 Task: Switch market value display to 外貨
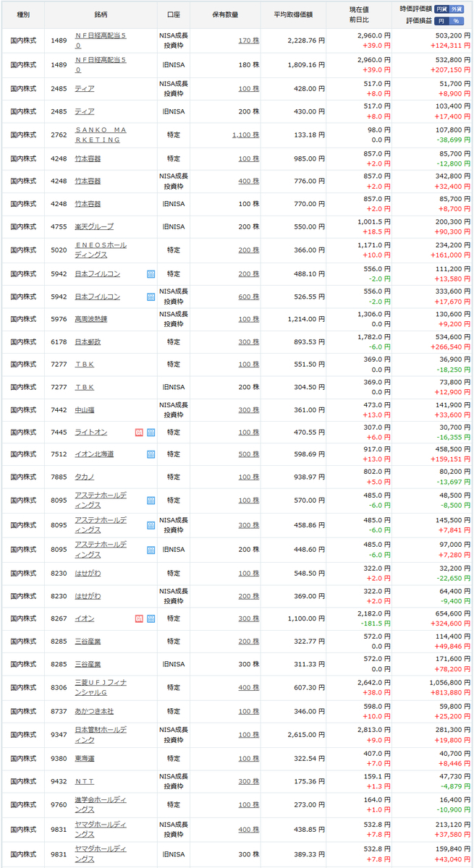pyautogui.click(x=456, y=9)
